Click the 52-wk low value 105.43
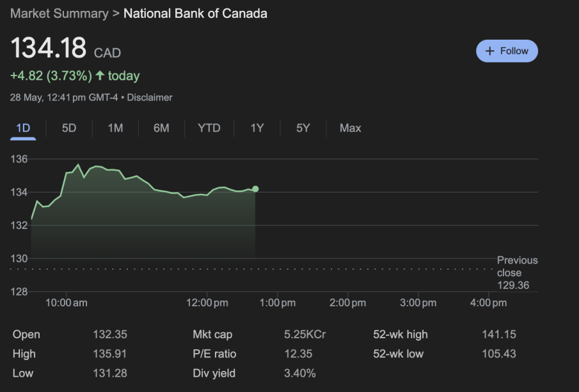This screenshot has height=392, width=579. (x=499, y=354)
